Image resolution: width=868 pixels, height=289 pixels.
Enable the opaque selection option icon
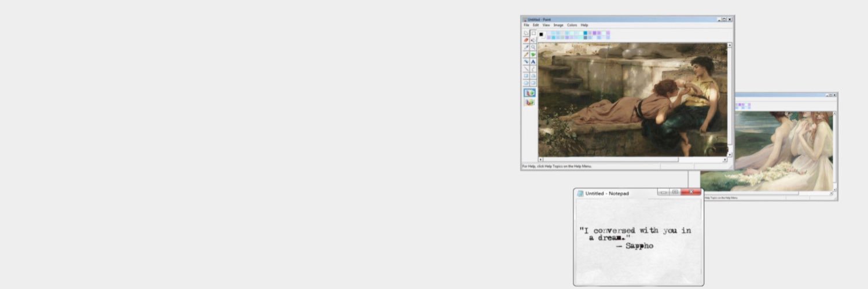click(x=530, y=93)
